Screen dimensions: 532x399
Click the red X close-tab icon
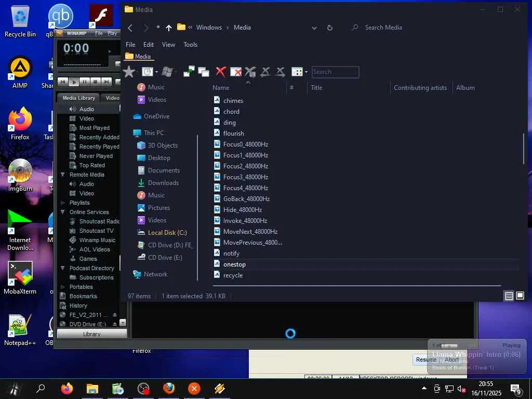click(221, 72)
